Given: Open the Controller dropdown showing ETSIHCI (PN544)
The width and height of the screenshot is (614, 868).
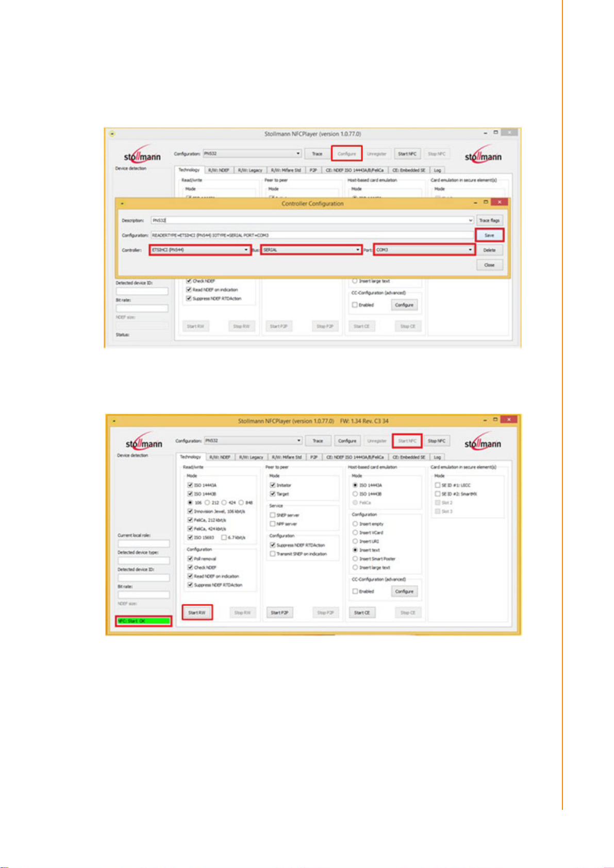Looking at the screenshot, I should [x=200, y=250].
